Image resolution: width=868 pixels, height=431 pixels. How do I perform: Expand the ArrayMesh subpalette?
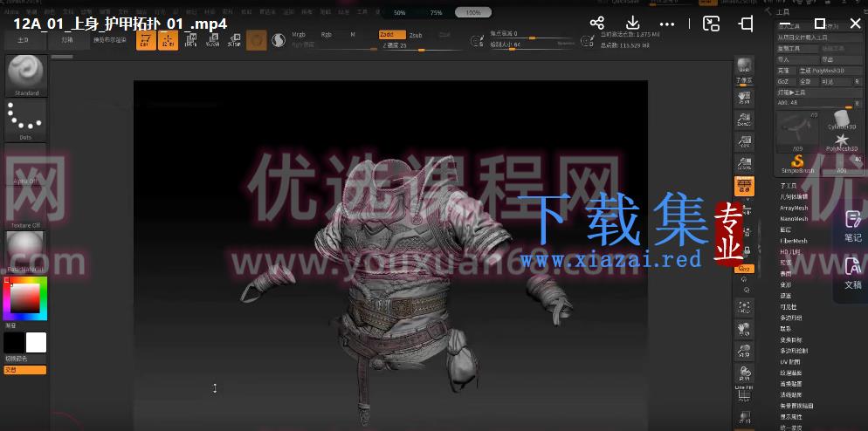[x=793, y=208]
